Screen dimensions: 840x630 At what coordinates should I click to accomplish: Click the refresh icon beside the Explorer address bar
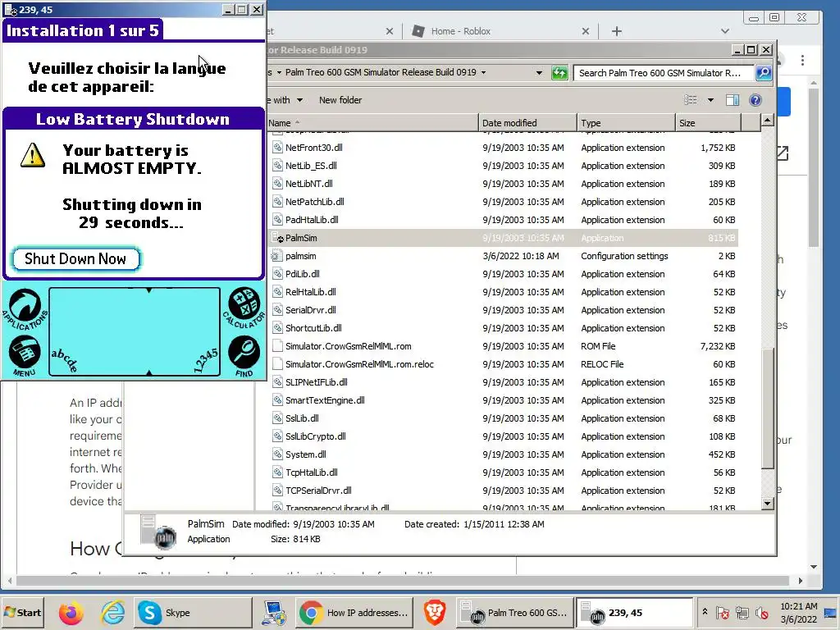coord(559,72)
